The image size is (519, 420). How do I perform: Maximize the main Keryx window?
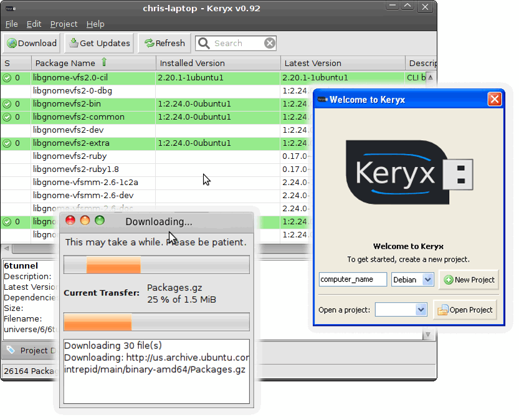(407, 6)
